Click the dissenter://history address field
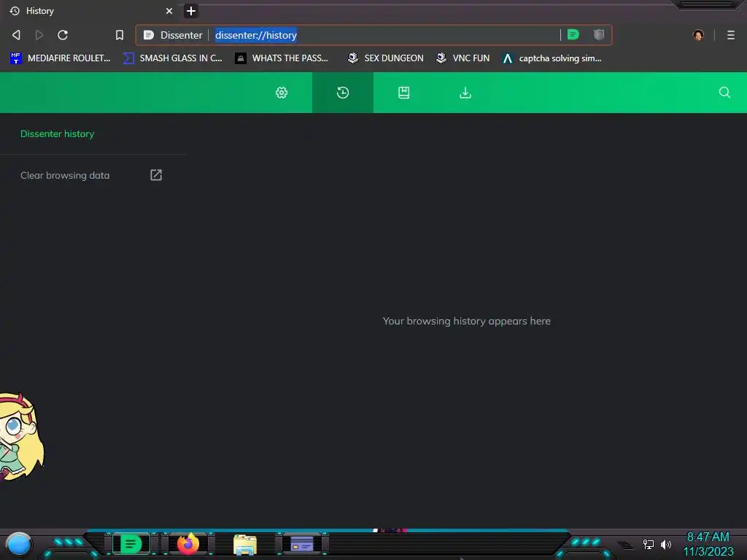This screenshot has height=560, width=747. point(256,35)
